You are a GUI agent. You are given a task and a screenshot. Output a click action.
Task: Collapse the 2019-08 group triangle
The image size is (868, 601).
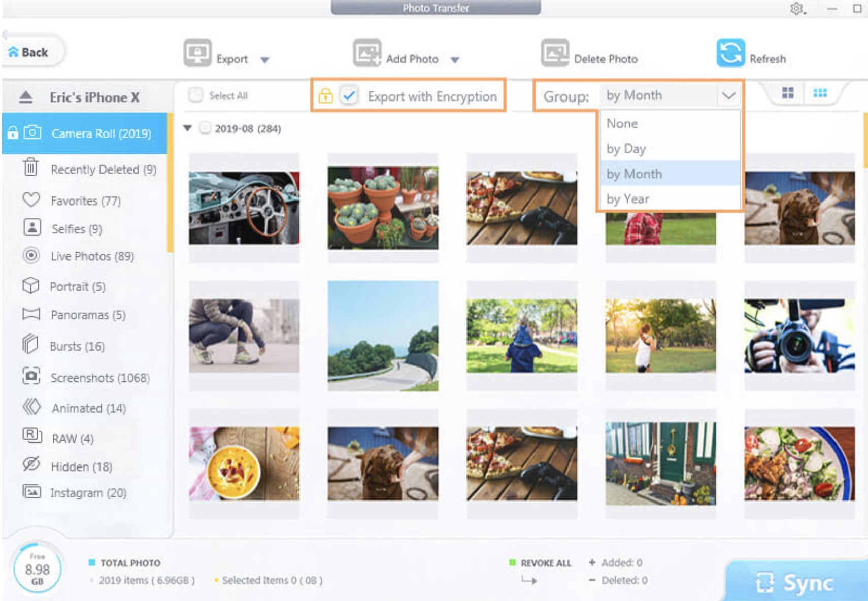point(188,128)
